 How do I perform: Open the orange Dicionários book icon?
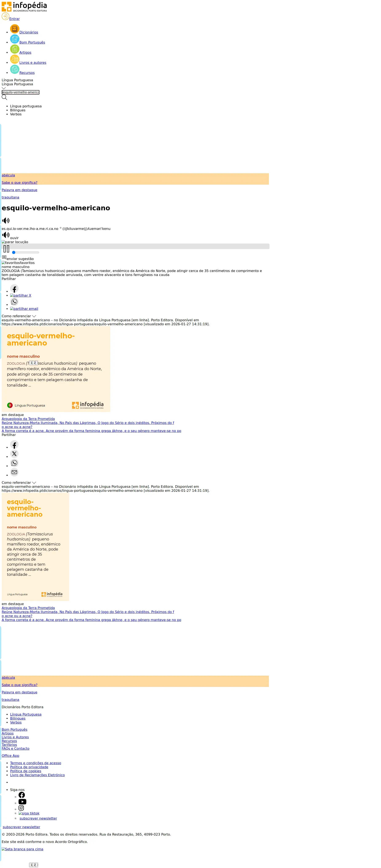pos(15,29)
